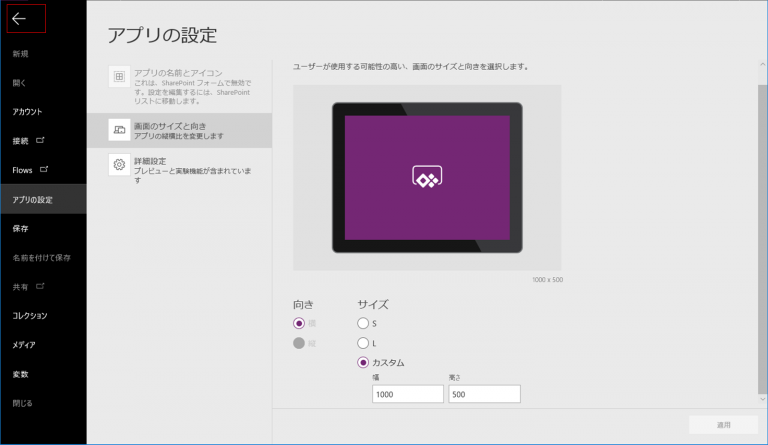Open the 新規 menu item
768x445 pixels.
point(20,53)
